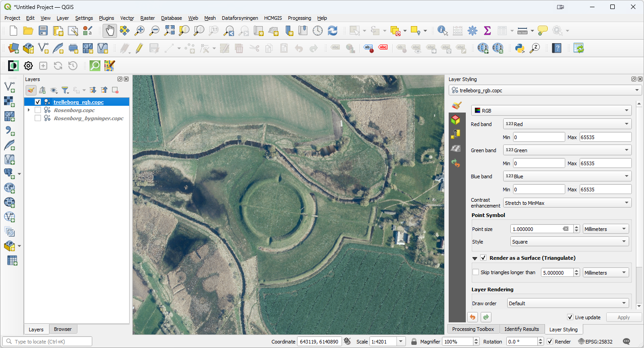The width and height of the screenshot is (644, 348).
Task: Open the Processing menu
Action: click(299, 18)
